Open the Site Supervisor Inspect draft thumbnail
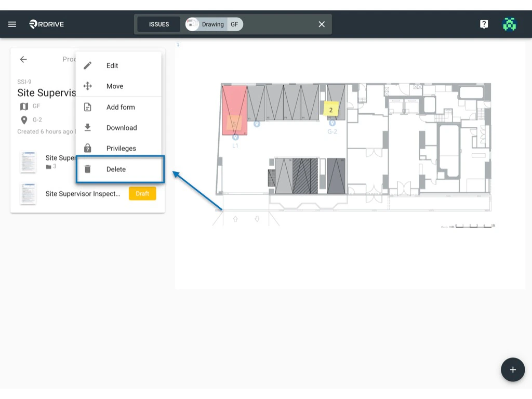 [x=28, y=194]
